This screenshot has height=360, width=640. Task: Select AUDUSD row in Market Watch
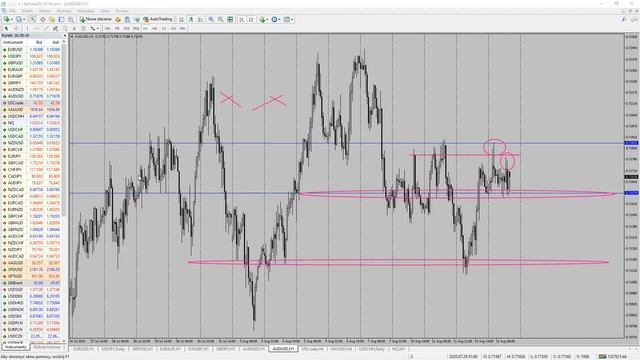pos(32,96)
